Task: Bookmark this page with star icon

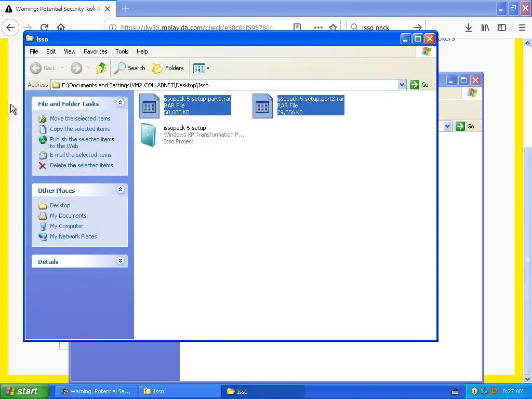Action: pos(333,27)
